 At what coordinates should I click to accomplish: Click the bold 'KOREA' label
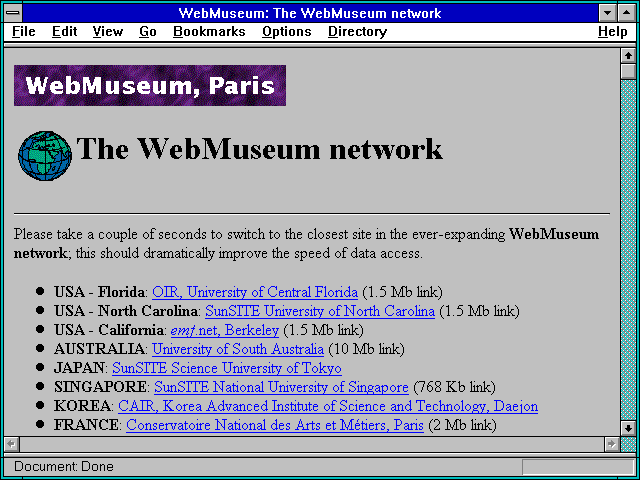(82, 406)
